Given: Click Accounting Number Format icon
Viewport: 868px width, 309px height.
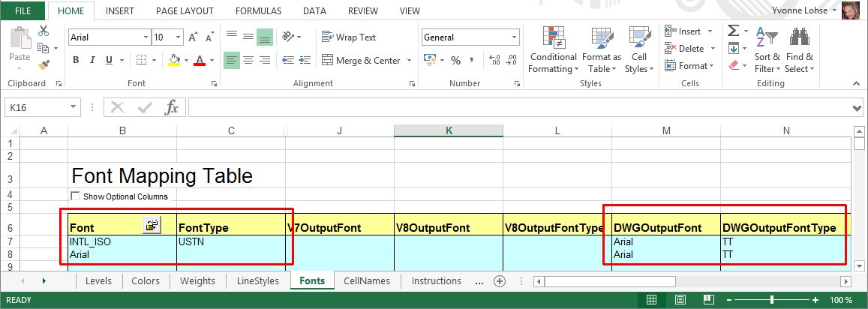Looking at the screenshot, I should point(429,60).
